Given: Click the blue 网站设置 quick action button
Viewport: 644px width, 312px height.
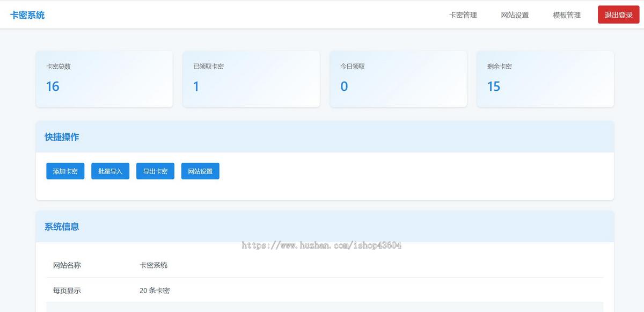Looking at the screenshot, I should point(200,171).
